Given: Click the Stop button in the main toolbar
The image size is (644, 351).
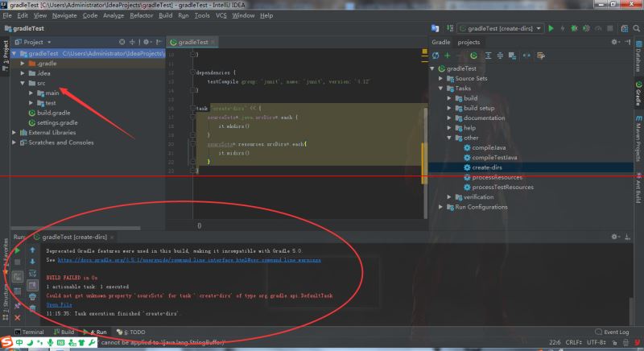Looking at the screenshot, I should [610, 28].
